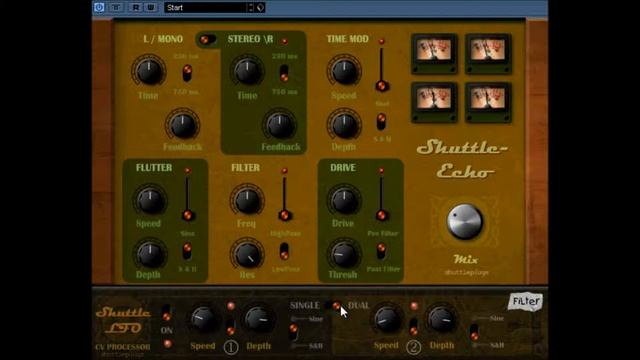This screenshot has width=640, height=360.
Task: Flip the SINGLE / DUAL mode switch
Action: point(333,305)
